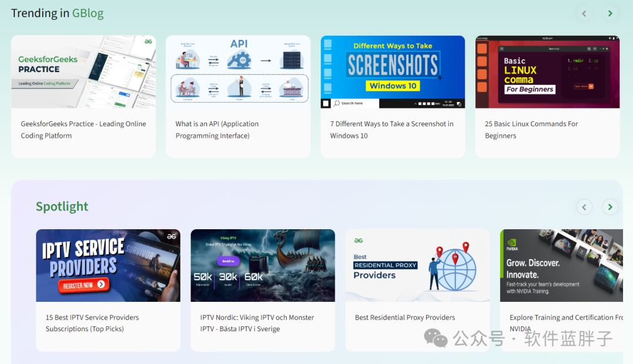Screen dimensions: 633x364
Task: Open 'IPTV Nordic: Viking IPTV' title
Action: 257,323
